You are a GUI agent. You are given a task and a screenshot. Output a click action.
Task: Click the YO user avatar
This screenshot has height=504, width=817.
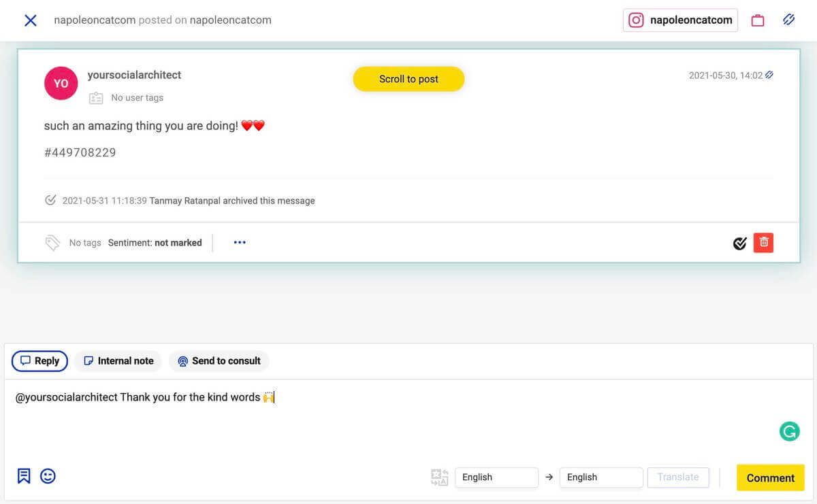coord(61,83)
